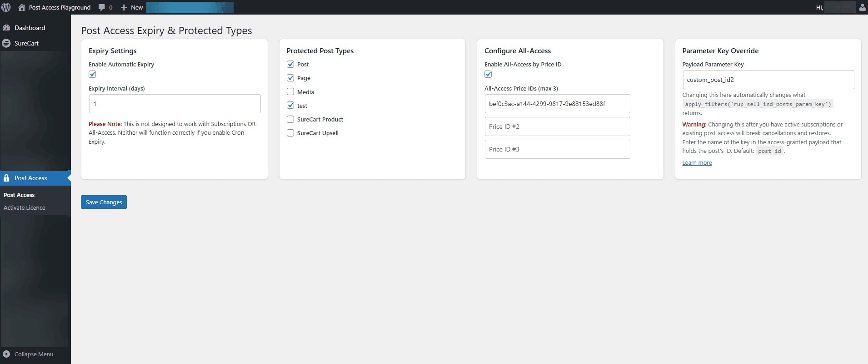Open the New content menu in admin bar

(x=132, y=7)
